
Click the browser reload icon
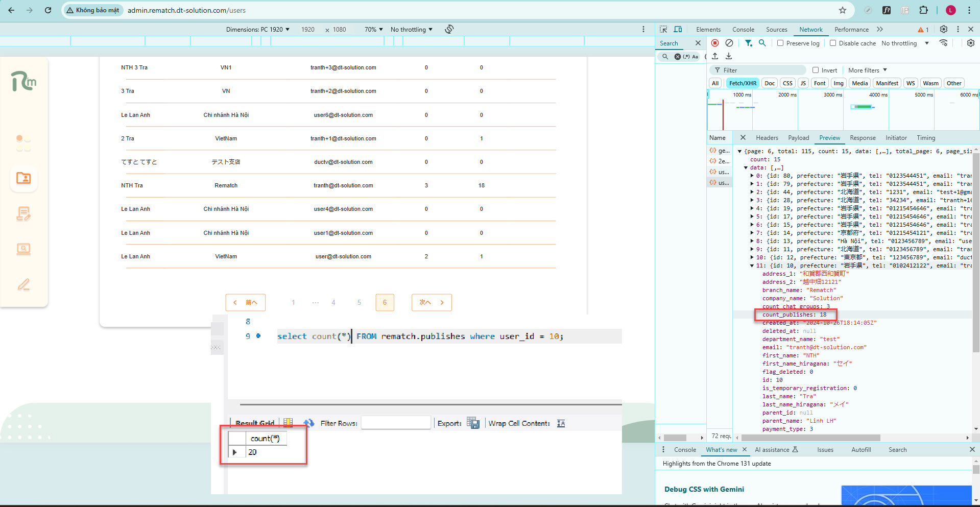click(48, 10)
